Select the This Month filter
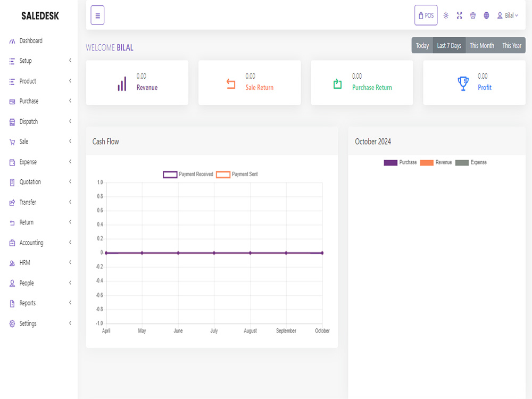532x399 pixels. pos(482,45)
